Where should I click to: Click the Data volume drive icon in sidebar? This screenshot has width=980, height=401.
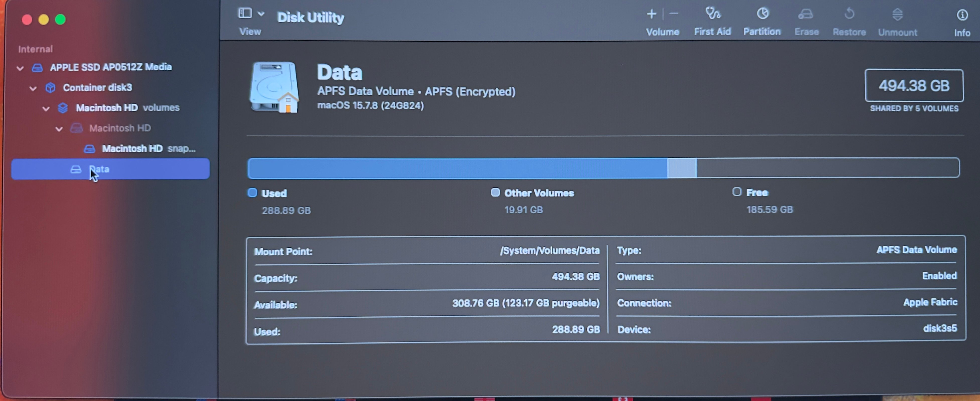pyautogui.click(x=76, y=169)
